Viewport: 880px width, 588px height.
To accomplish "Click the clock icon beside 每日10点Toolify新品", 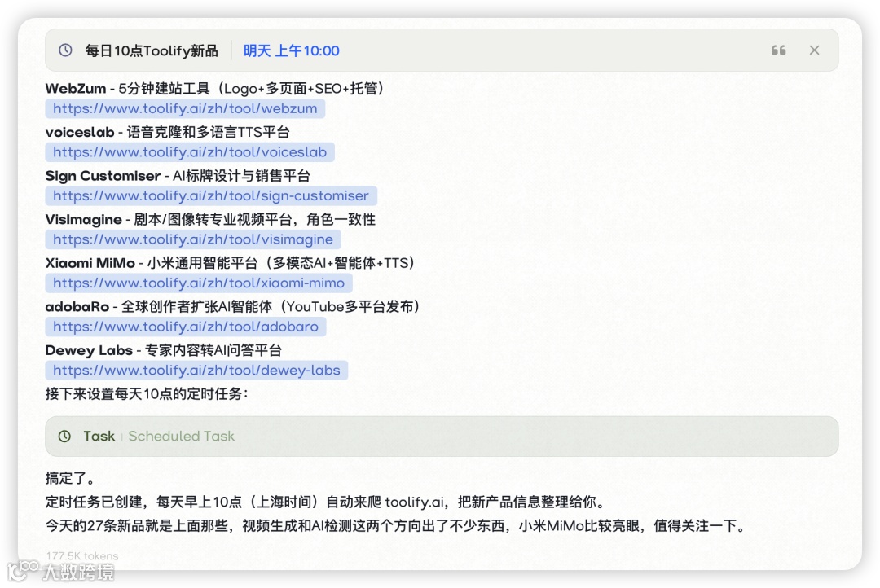I will (x=66, y=50).
